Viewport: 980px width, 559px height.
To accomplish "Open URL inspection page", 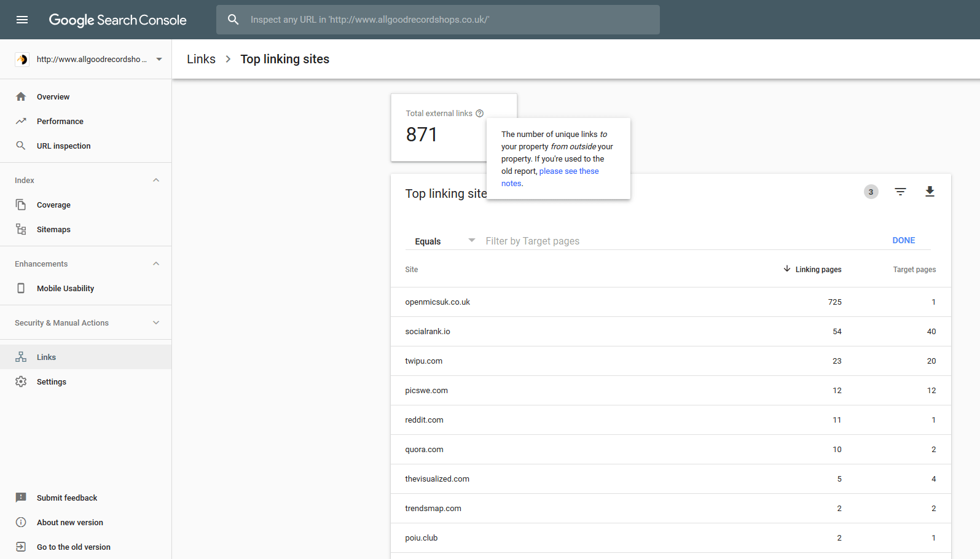I will 85,146.
